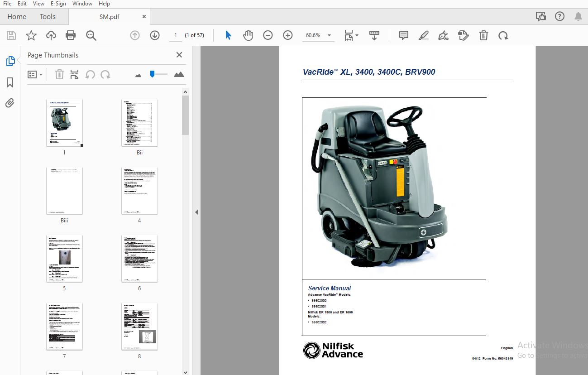Go to the previous page arrow
This screenshot has height=375, width=588.
pyautogui.click(x=135, y=35)
